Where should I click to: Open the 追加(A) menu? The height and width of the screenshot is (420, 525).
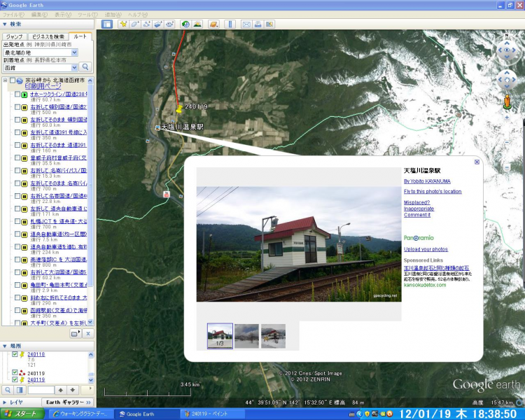click(113, 15)
